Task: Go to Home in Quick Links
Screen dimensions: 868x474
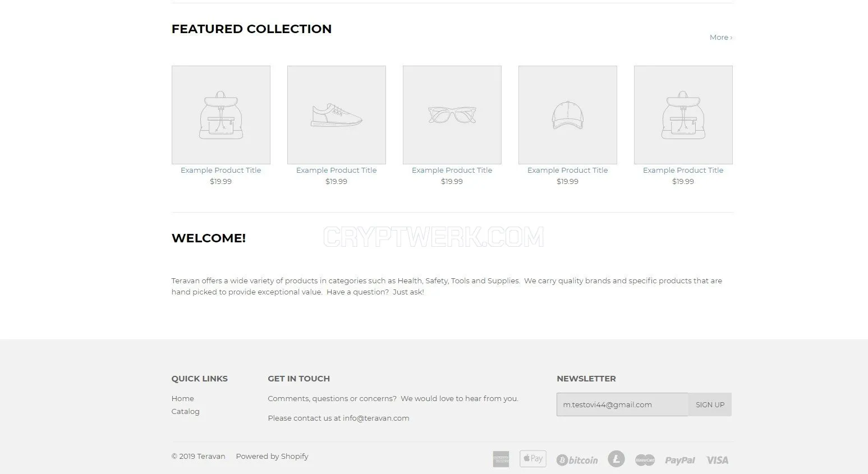Action: [x=183, y=398]
